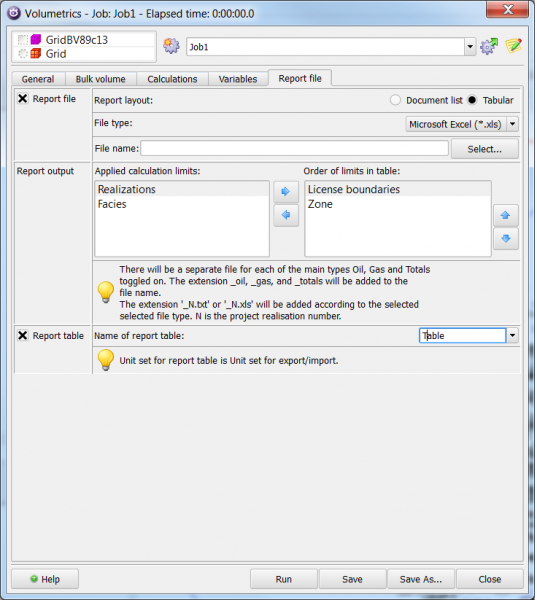This screenshot has width=537, height=600.
Task: Click the Run button
Action: (284, 579)
